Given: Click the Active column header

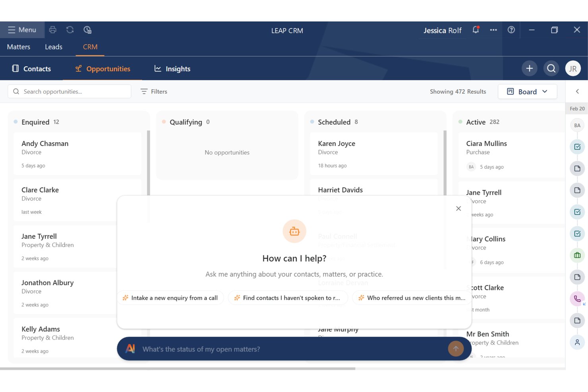Looking at the screenshot, I should tap(479, 122).
